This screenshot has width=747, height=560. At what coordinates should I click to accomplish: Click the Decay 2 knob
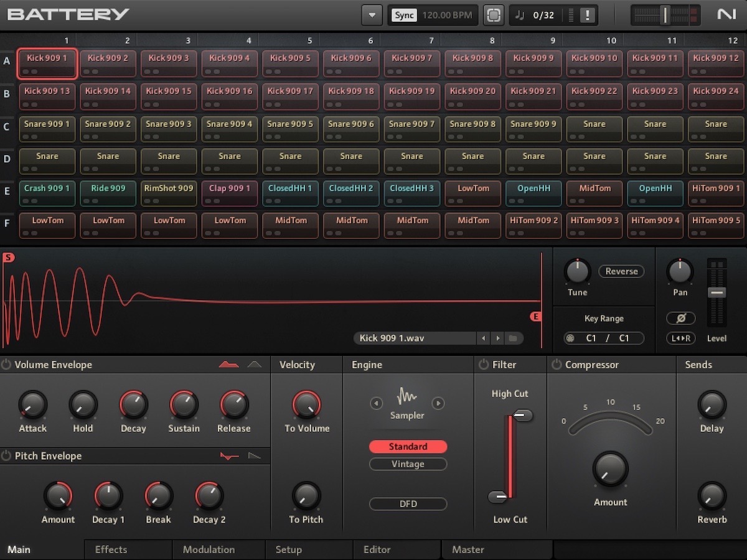pos(209,496)
